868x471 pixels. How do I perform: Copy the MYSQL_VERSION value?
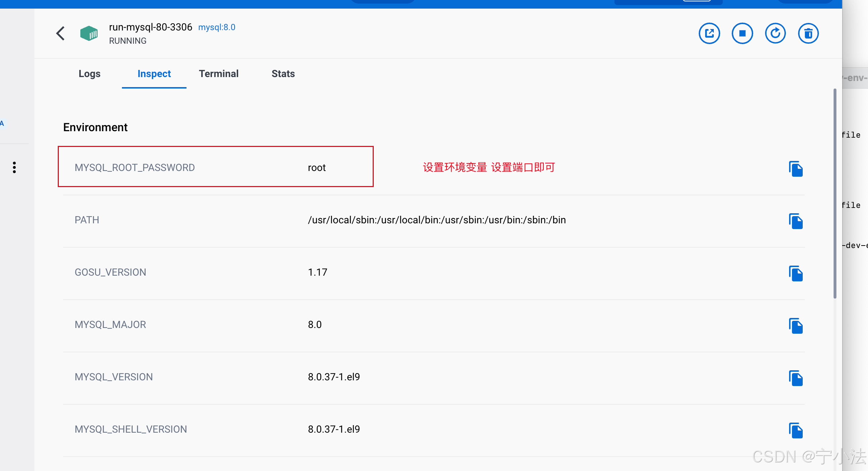click(796, 378)
